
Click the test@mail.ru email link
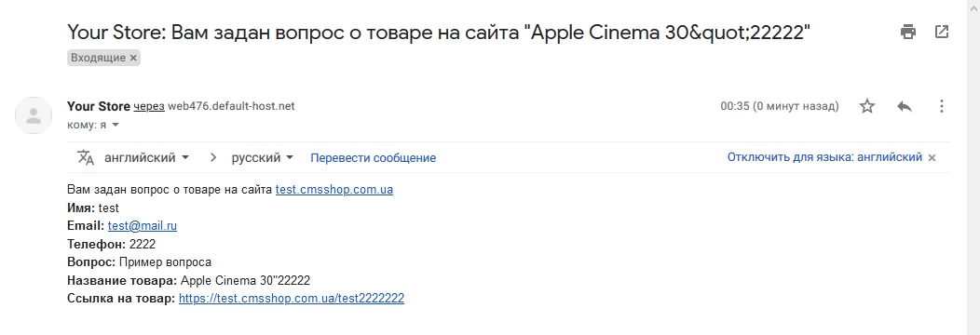point(143,226)
